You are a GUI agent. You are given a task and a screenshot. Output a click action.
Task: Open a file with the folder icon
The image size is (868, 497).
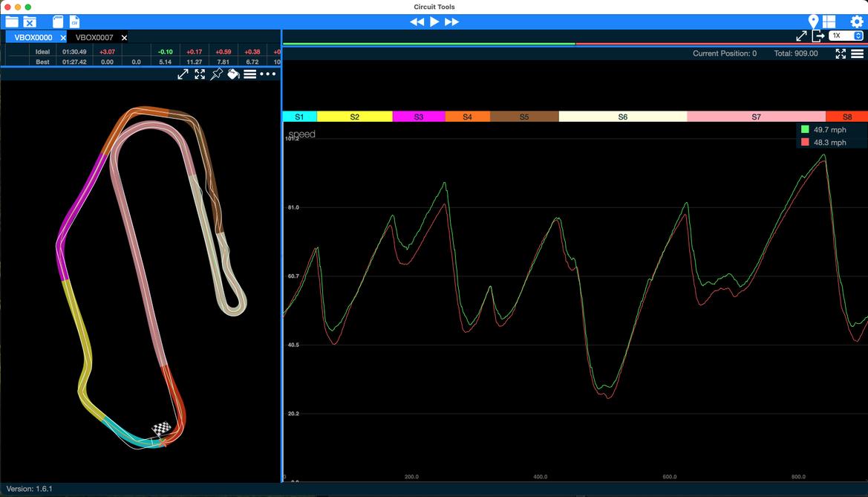coord(12,22)
